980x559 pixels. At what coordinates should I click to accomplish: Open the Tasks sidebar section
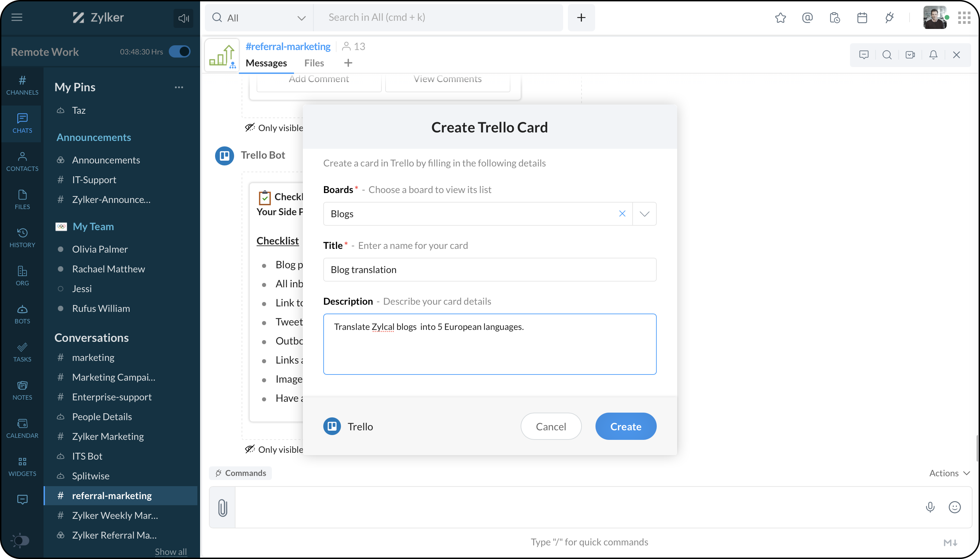(22, 352)
